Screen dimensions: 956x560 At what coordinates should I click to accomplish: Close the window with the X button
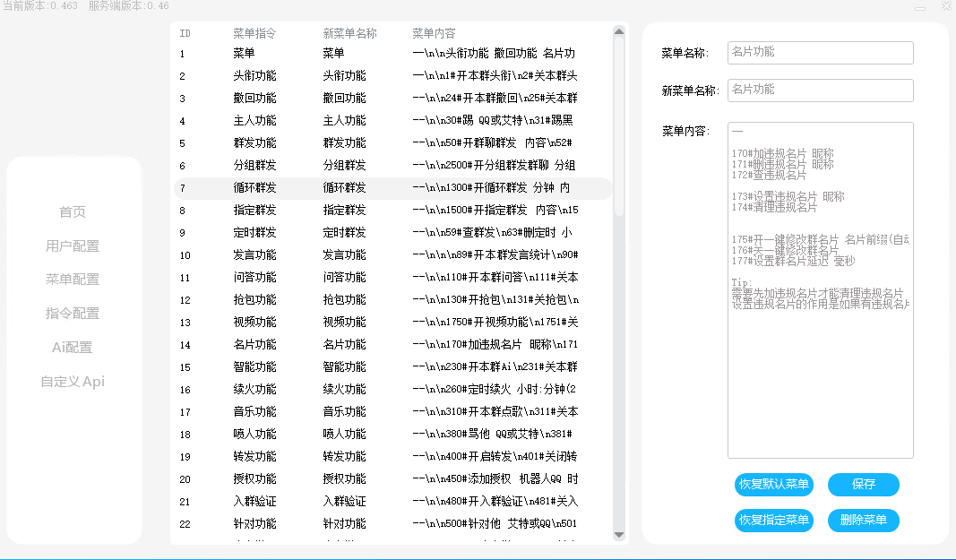tap(946, 6)
